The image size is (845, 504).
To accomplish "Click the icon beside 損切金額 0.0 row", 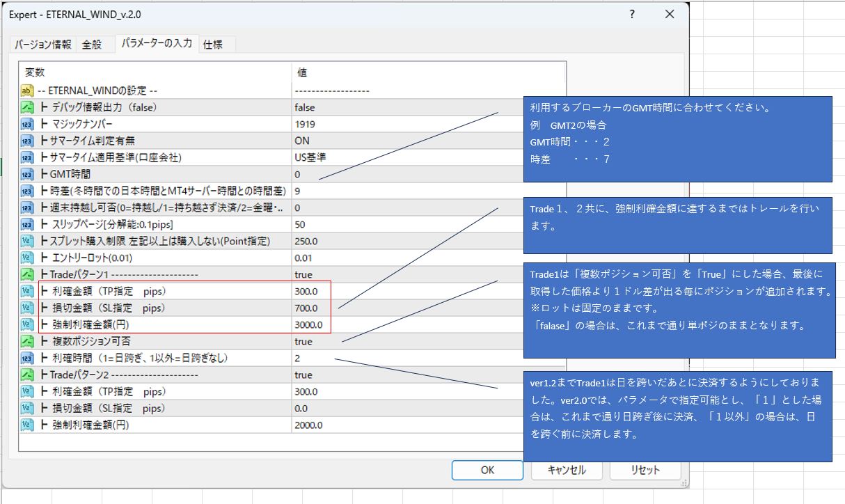I will tap(27, 408).
